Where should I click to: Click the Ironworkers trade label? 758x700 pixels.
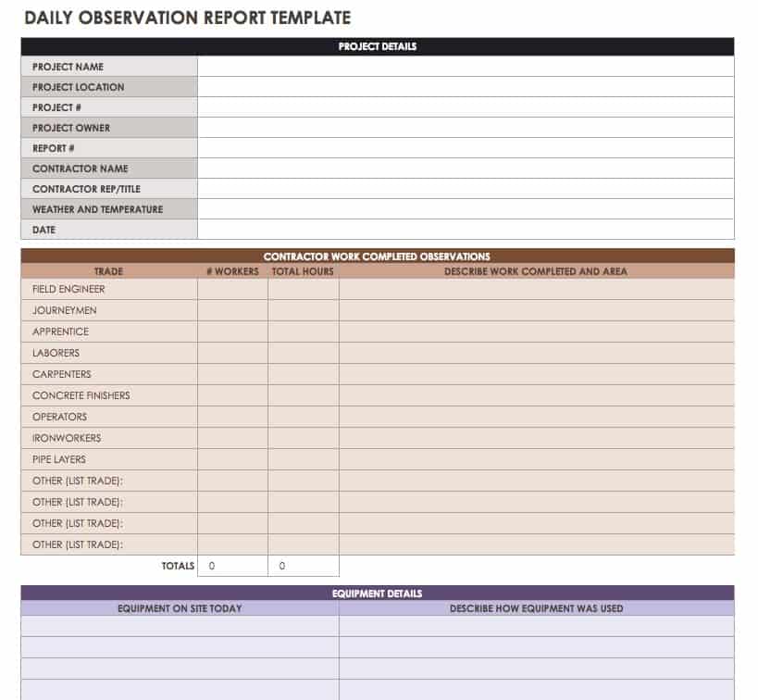(x=67, y=438)
